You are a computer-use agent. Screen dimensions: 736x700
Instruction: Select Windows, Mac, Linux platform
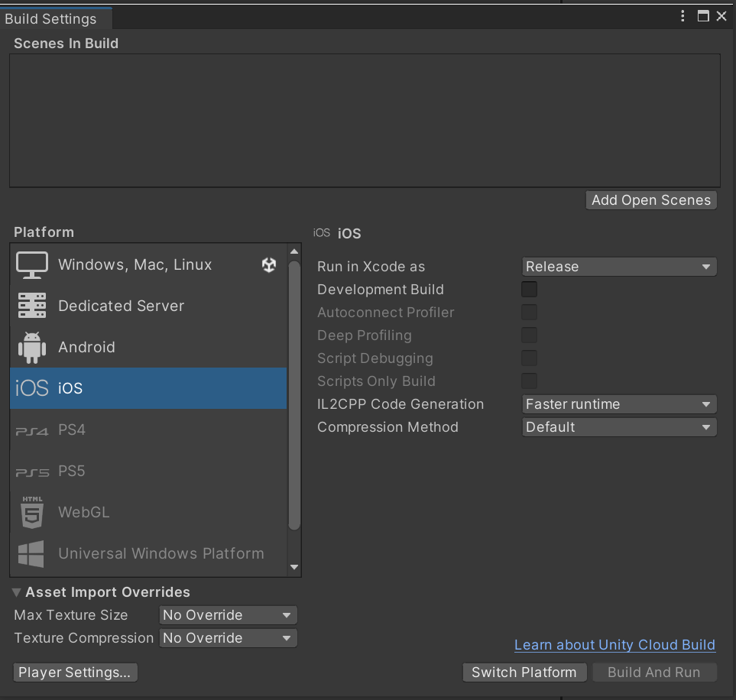click(x=148, y=264)
